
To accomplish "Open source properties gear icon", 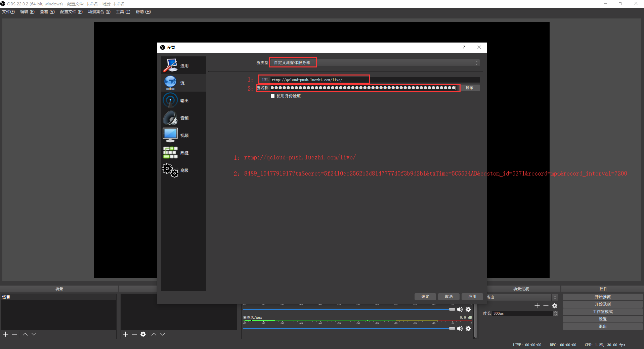I will point(143,334).
